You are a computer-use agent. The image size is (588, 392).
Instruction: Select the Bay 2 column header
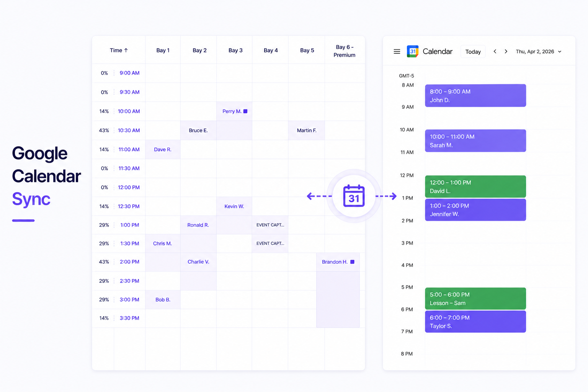click(199, 50)
